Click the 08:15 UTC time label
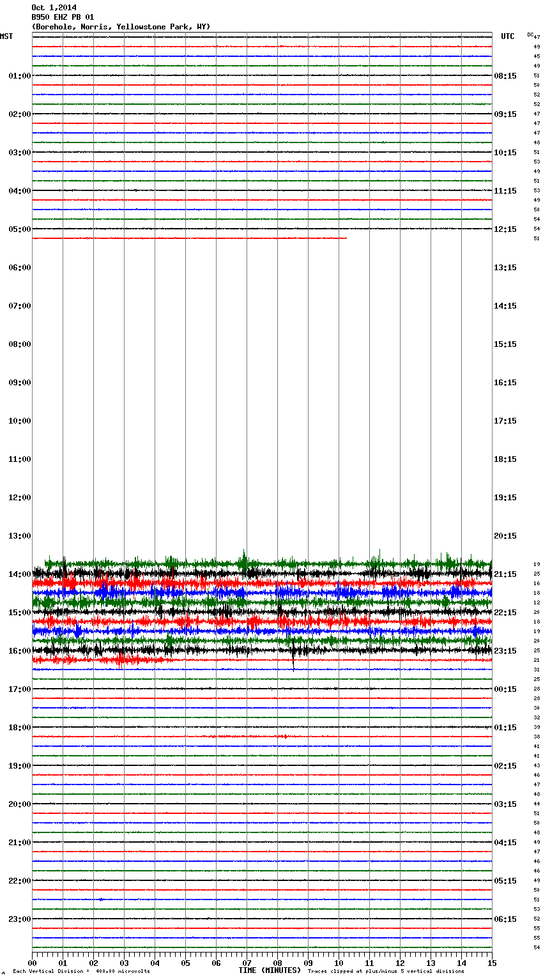Screen dimensions: 543x980 coord(505,76)
